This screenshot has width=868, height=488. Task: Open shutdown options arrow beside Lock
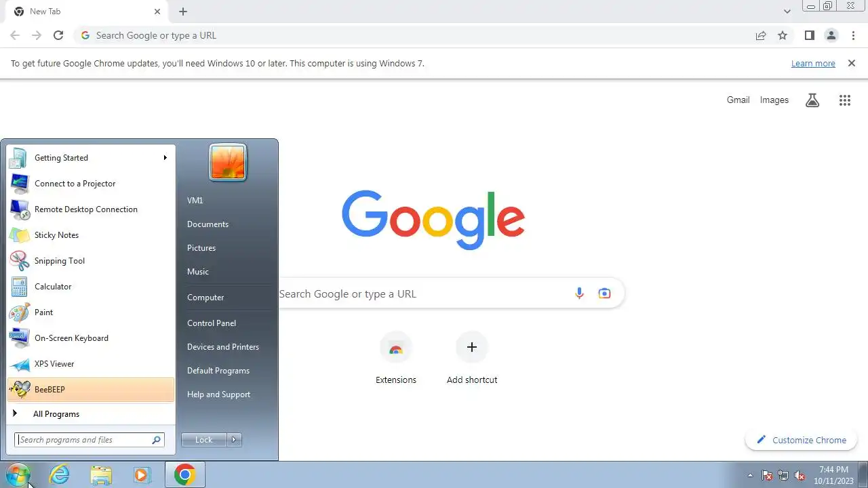point(234,440)
